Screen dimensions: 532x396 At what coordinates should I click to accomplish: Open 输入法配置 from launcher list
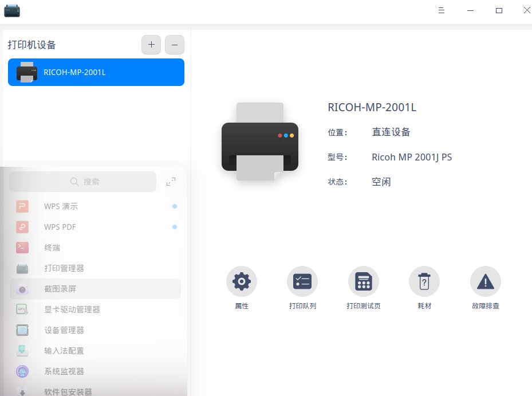95,351
